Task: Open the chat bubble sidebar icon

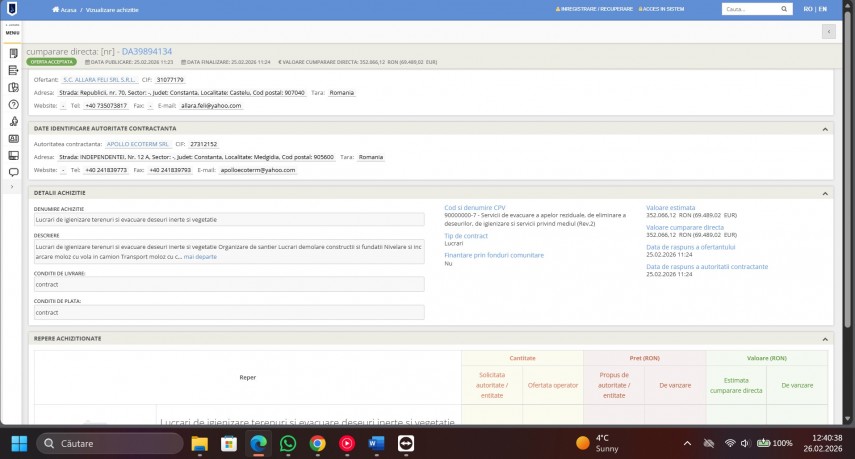Action: click(13, 172)
